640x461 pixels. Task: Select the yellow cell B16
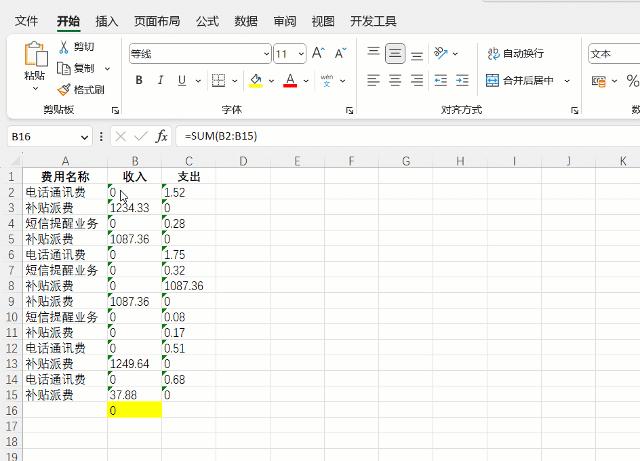pyautogui.click(x=135, y=410)
